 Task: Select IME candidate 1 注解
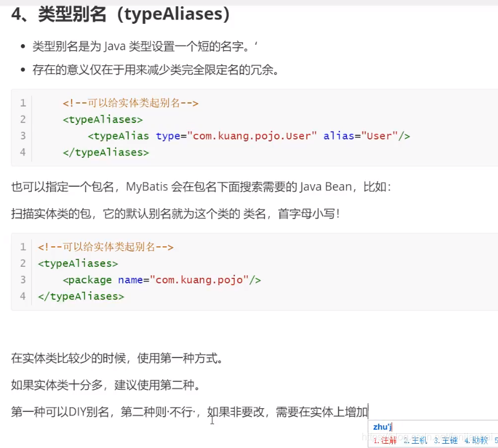385,441
